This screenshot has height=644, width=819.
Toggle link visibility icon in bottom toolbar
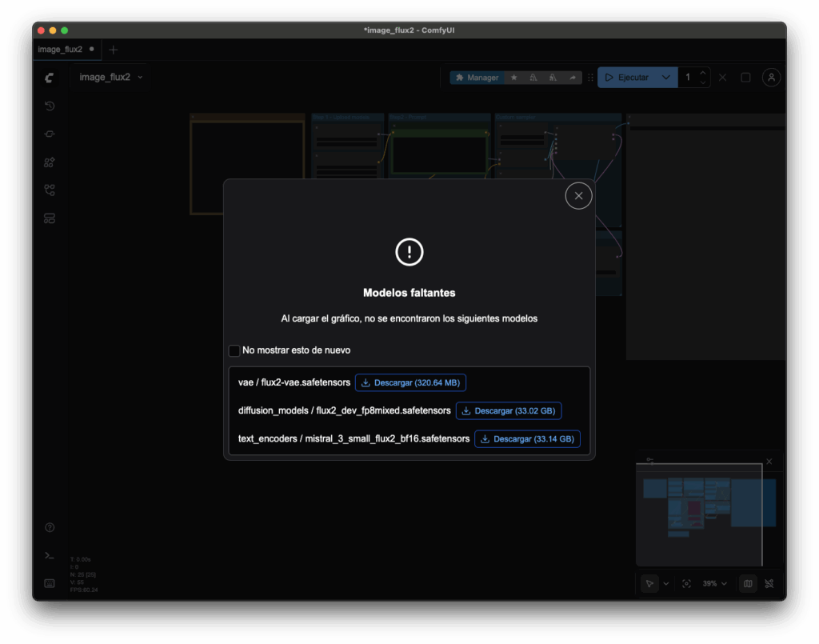[x=769, y=583]
